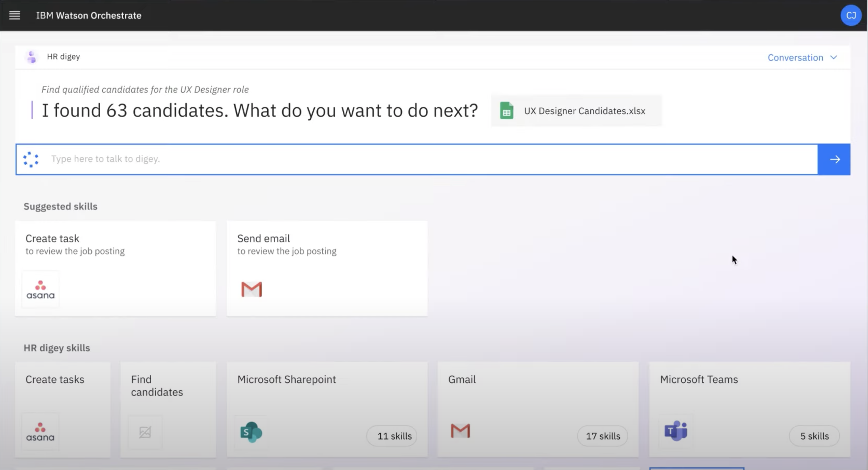Open the Microsoft Teams skills card
The height and width of the screenshot is (470, 868).
750,409
